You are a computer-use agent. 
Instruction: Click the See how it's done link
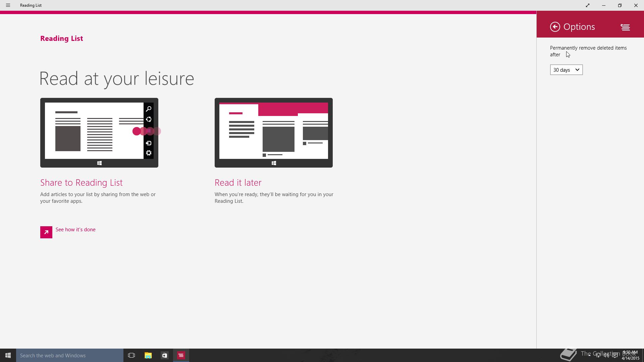(x=75, y=230)
